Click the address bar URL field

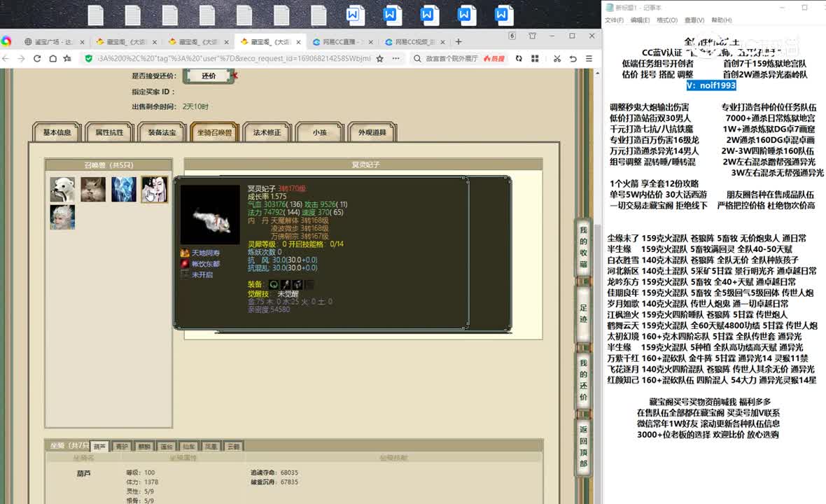coord(234,59)
